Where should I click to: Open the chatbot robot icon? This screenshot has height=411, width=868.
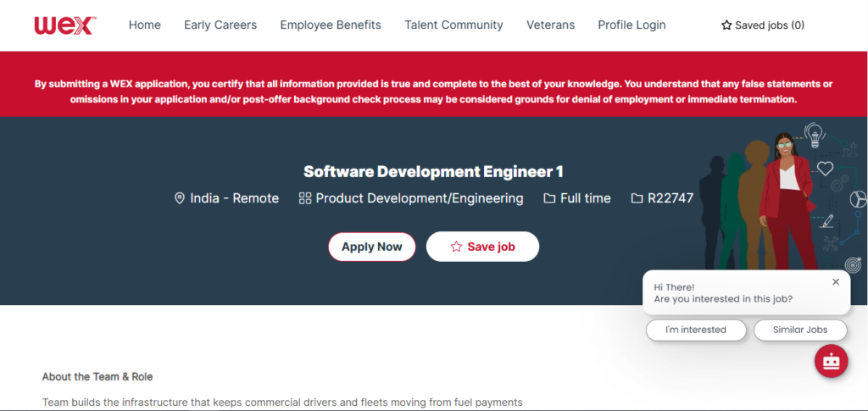click(832, 361)
